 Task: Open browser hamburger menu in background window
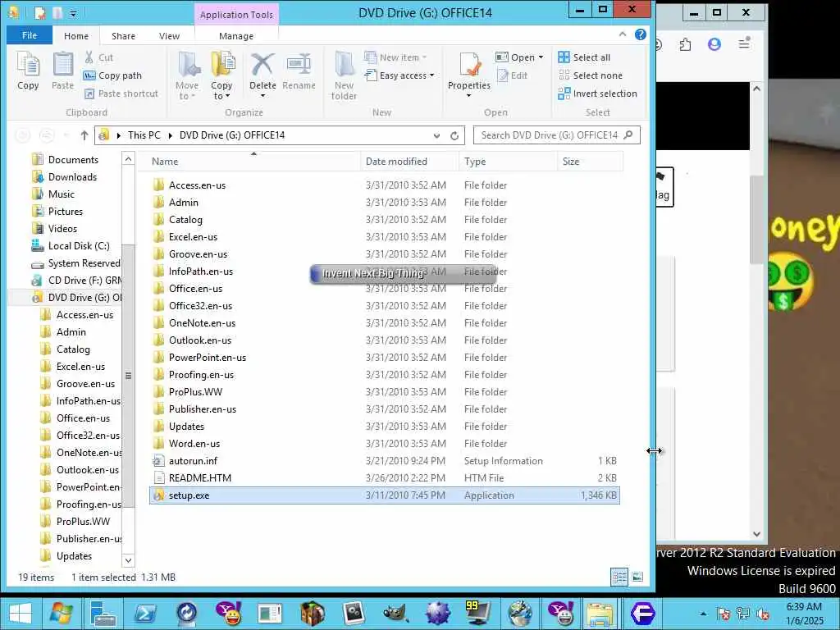[x=744, y=44]
